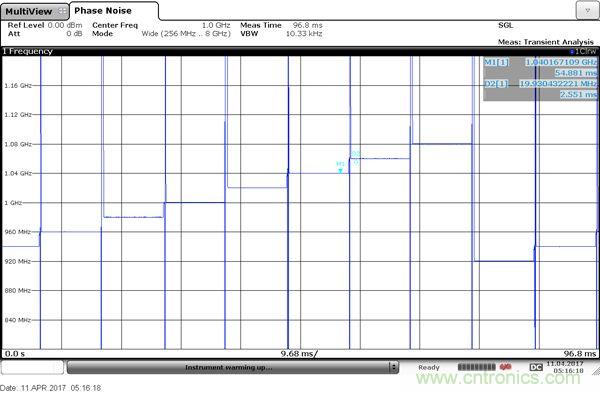
Task: Select the Phase Noise tab
Action: 113,11
